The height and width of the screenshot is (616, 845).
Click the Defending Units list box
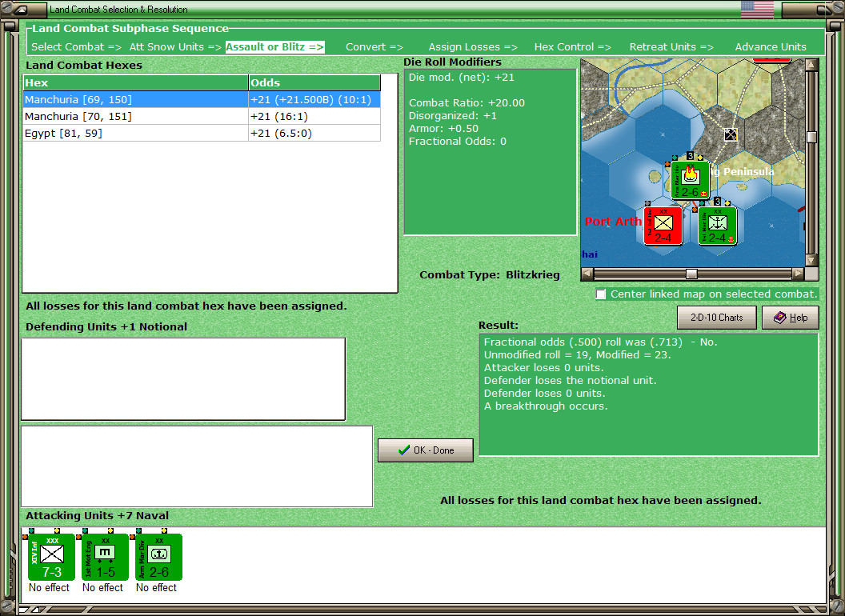pyautogui.click(x=183, y=379)
